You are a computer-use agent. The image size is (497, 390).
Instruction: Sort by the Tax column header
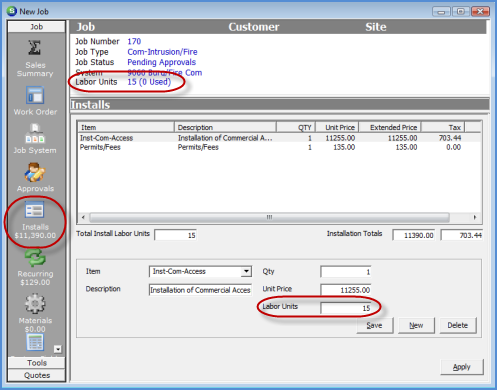[x=443, y=127]
